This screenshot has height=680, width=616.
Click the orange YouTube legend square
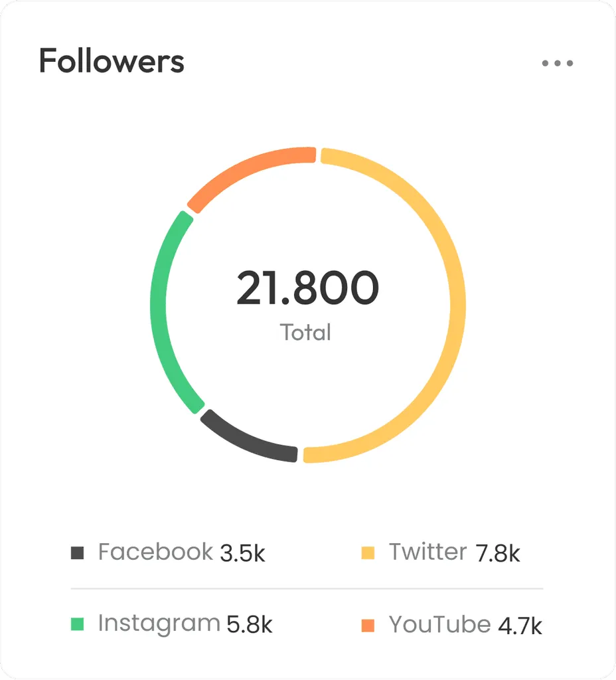[x=368, y=624]
